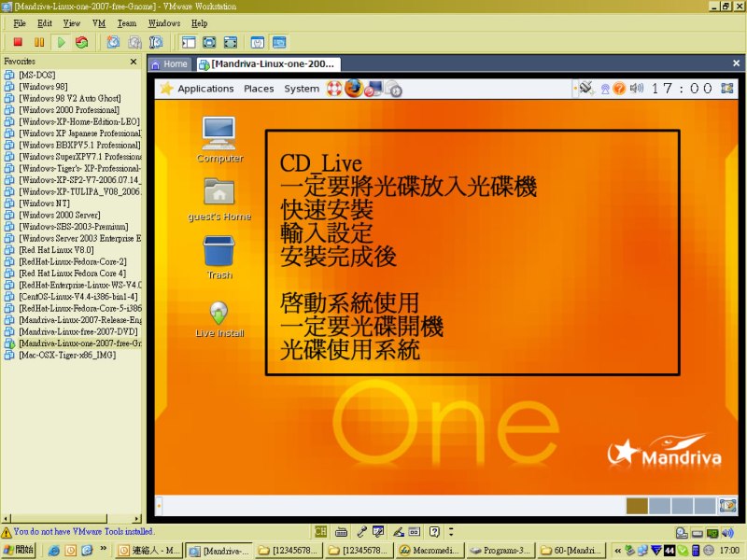Open GNOME Places menu
The image size is (747, 560).
pyautogui.click(x=259, y=89)
